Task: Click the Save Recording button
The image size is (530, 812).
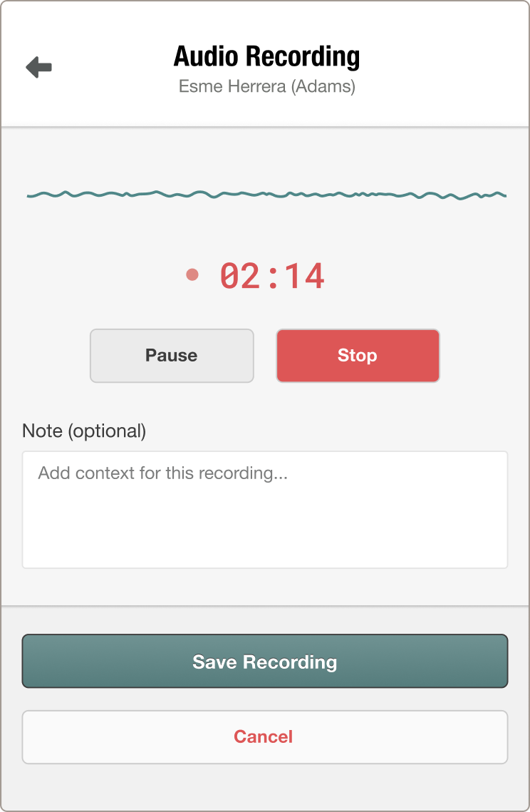Action: 264,662
